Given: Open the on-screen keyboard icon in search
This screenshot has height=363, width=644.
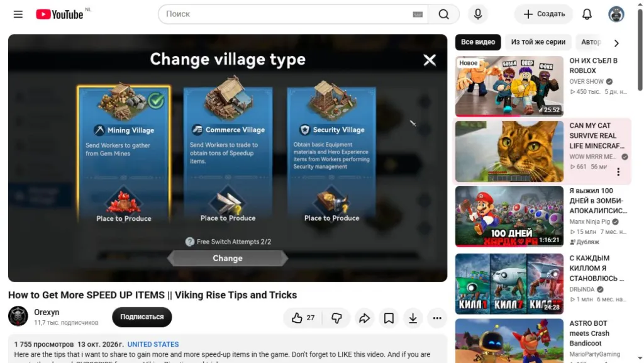Looking at the screenshot, I should (x=418, y=14).
